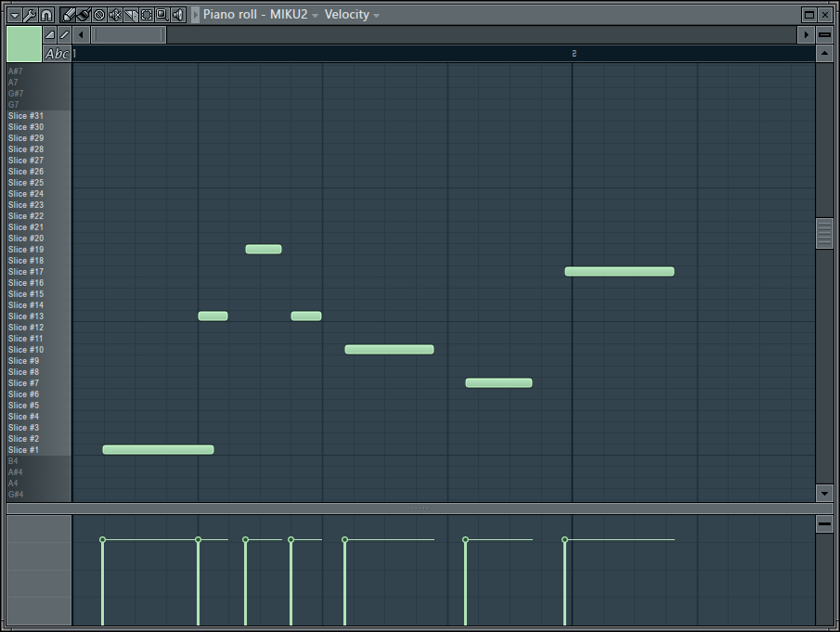Select the Slice #13 note starting at the second beat
The height and width of the screenshot is (632, 840).
point(213,316)
